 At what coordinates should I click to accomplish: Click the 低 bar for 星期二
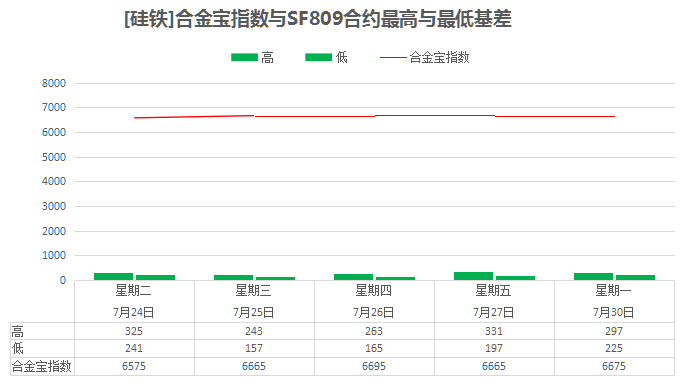155,277
